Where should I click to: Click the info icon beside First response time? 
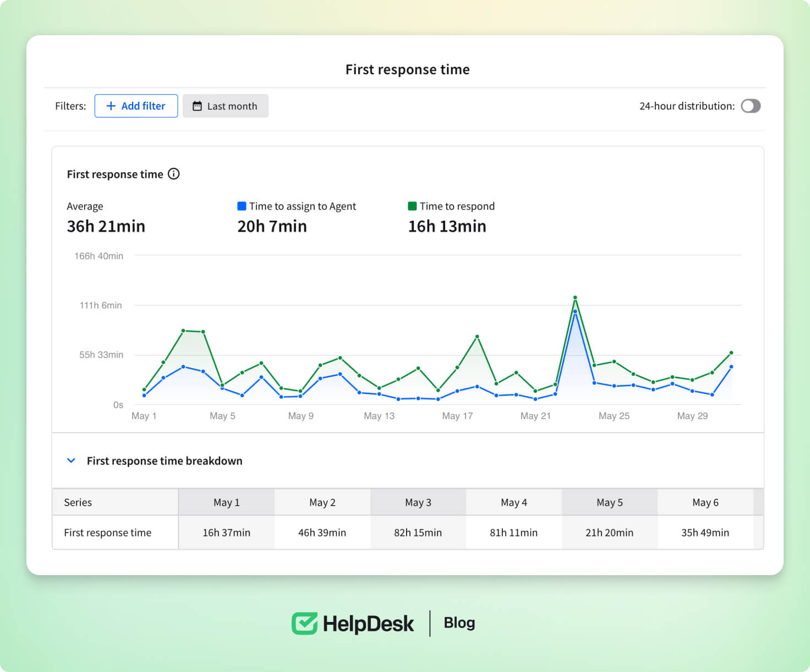tap(174, 174)
